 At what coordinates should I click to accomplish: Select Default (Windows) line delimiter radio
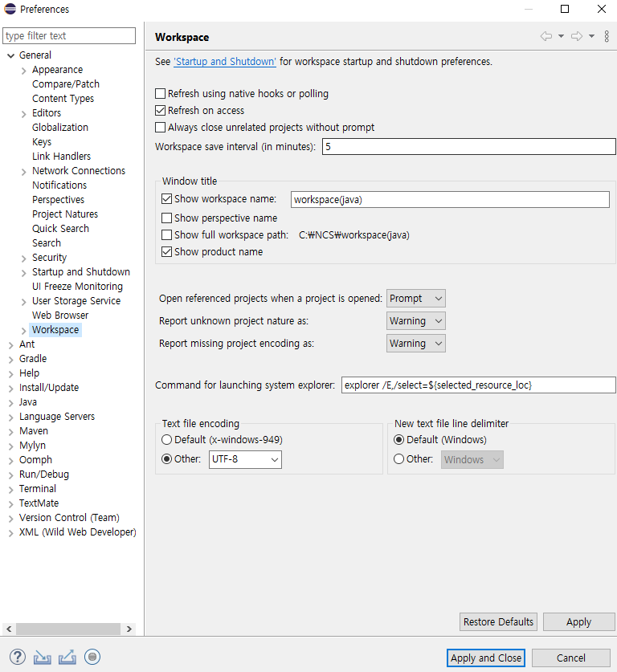pos(398,440)
